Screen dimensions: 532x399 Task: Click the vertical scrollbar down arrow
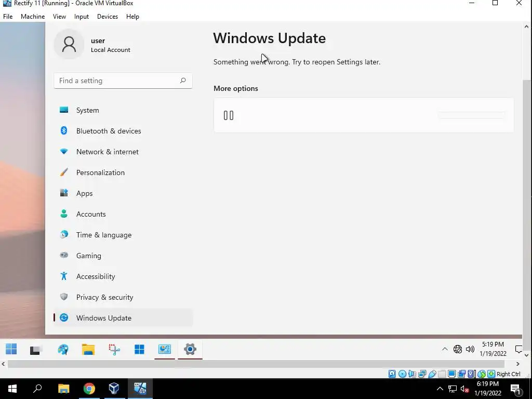527,355
